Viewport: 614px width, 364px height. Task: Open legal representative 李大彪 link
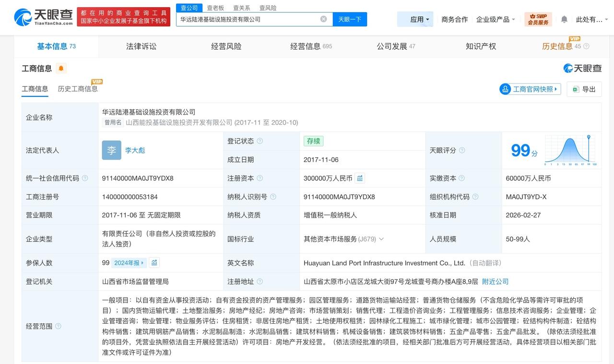click(x=135, y=151)
